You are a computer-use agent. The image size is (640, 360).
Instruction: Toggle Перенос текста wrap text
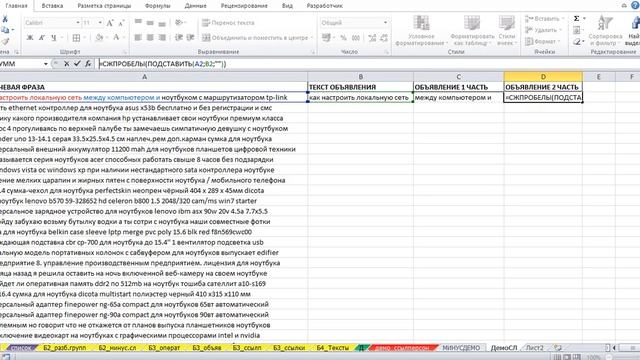228,23
